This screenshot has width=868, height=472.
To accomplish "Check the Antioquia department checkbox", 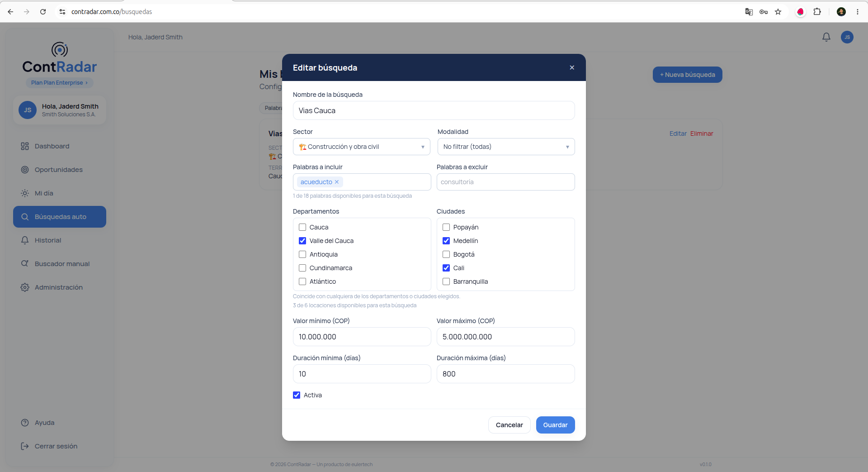I will [x=302, y=254].
